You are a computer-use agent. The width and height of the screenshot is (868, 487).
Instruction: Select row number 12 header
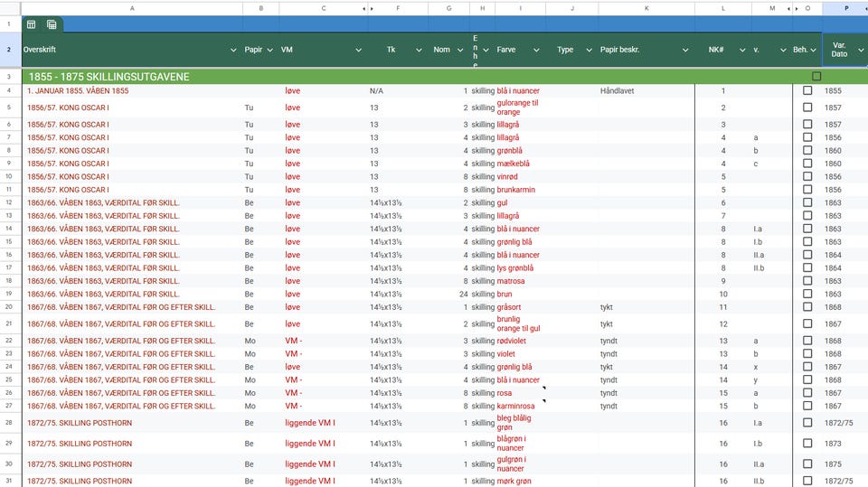click(x=9, y=202)
